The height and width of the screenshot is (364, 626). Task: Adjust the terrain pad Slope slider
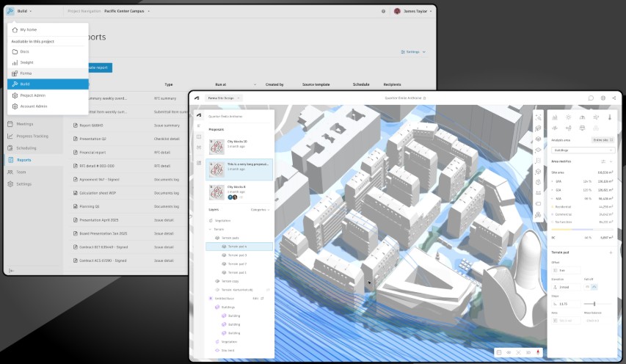point(594,303)
